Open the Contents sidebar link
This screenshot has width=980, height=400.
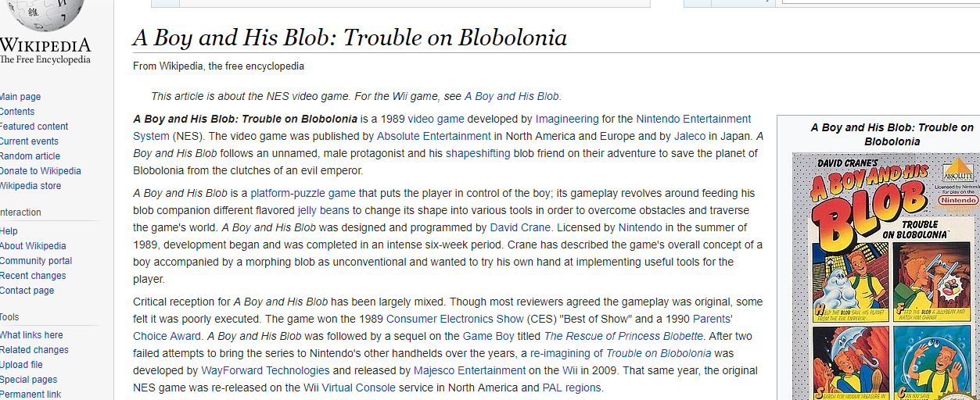click(x=17, y=112)
